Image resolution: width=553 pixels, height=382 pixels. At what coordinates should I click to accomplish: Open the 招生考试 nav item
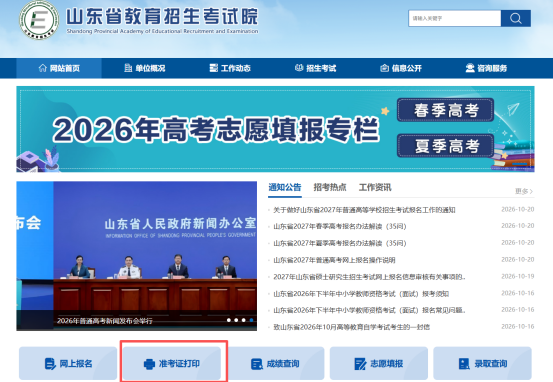(x=316, y=68)
